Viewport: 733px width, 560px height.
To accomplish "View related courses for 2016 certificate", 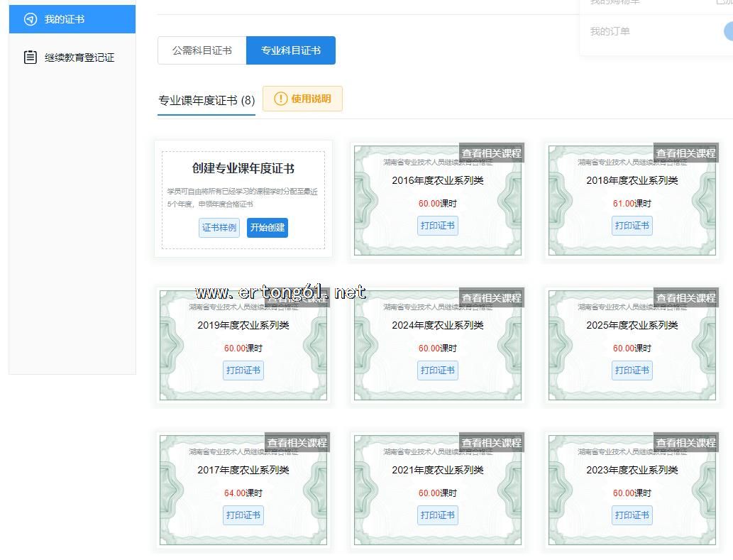I will click(x=491, y=153).
